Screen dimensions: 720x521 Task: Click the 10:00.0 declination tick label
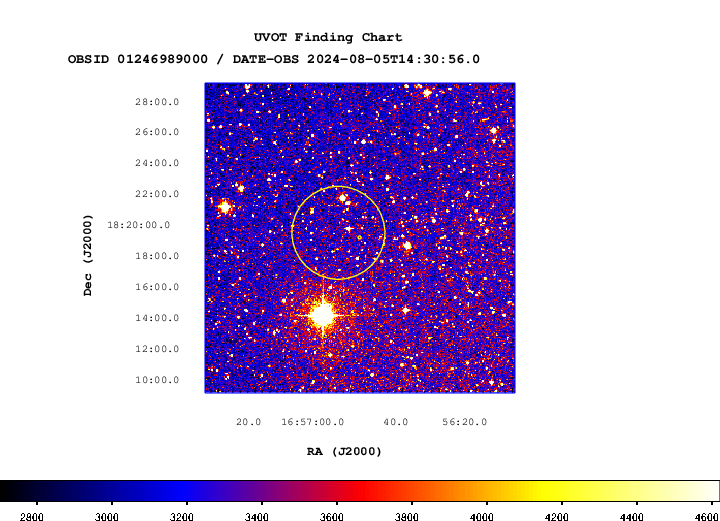pyautogui.click(x=157, y=380)
